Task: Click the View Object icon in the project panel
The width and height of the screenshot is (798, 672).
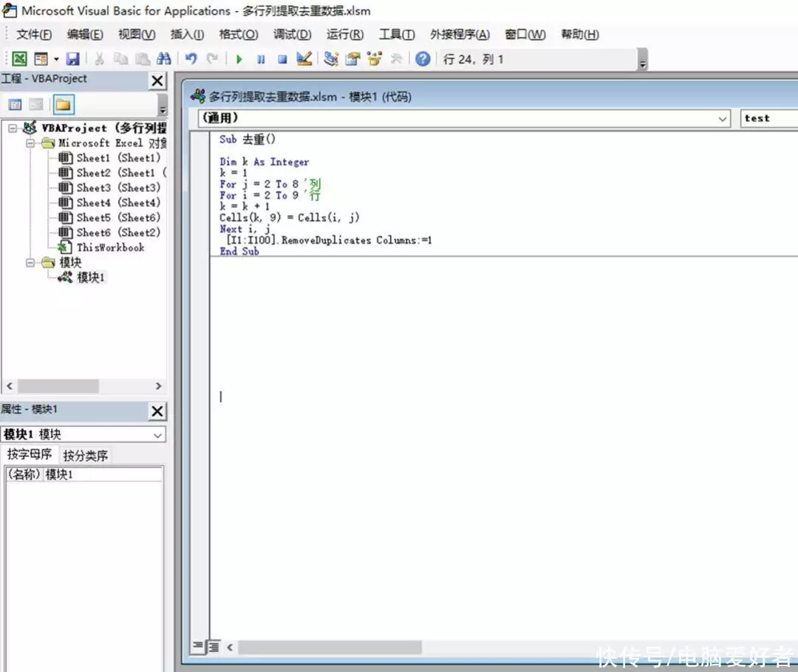Action: (36, 105)
